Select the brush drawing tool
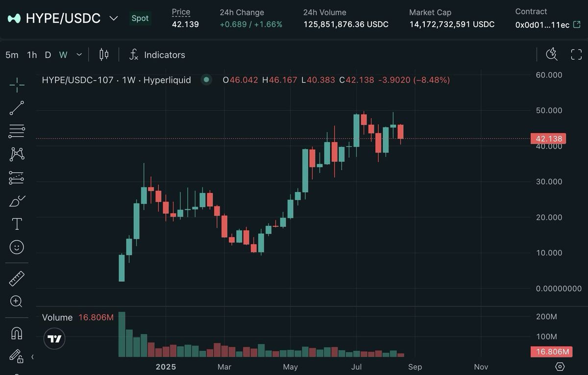 17,201
